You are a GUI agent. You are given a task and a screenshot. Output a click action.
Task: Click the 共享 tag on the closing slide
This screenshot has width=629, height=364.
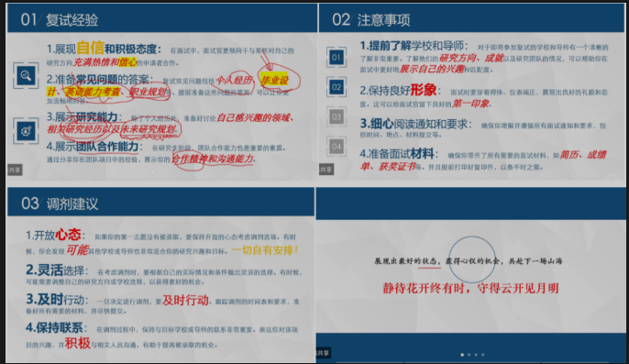(323, 353)
